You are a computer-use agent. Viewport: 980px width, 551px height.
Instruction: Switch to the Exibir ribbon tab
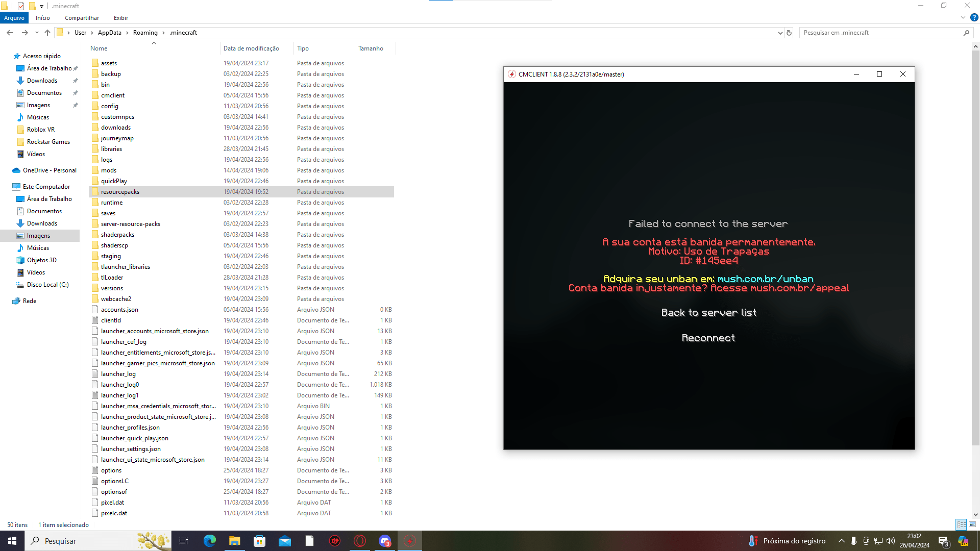[x=121, y=18]
